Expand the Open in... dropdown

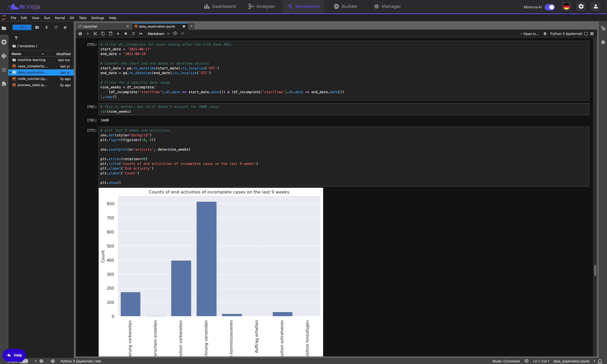click(x=529, y=34)
